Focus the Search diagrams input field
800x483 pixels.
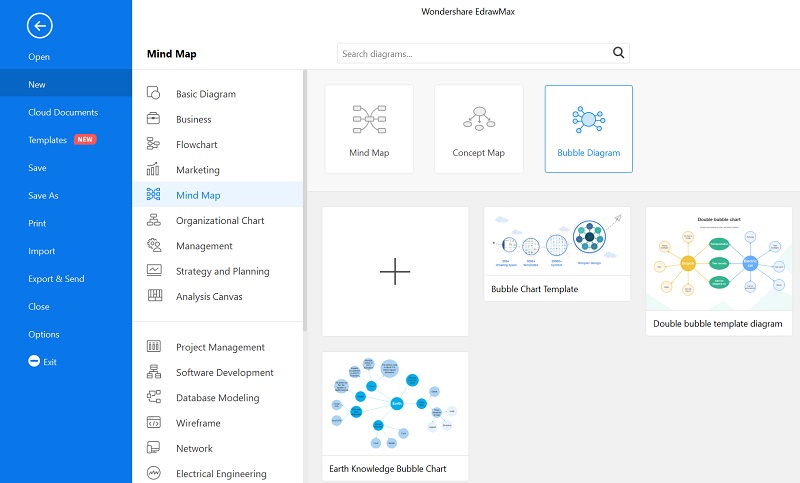click(x=483, y=53)
